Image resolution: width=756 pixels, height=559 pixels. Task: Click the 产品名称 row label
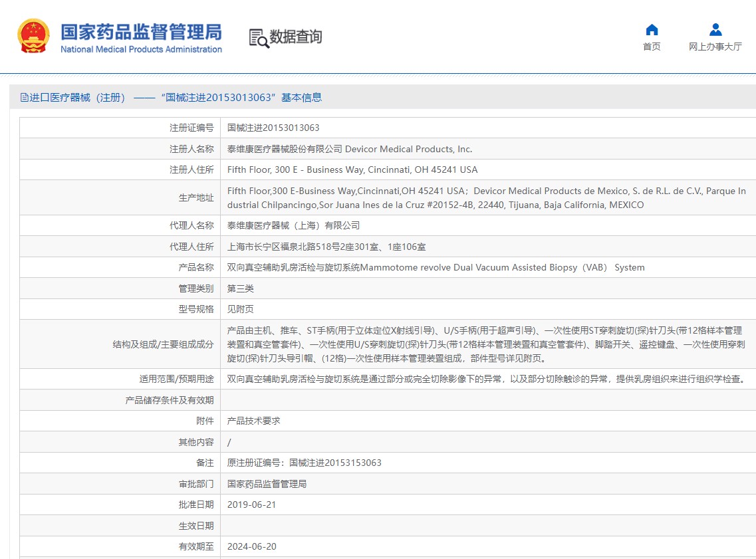click(195, 267)
